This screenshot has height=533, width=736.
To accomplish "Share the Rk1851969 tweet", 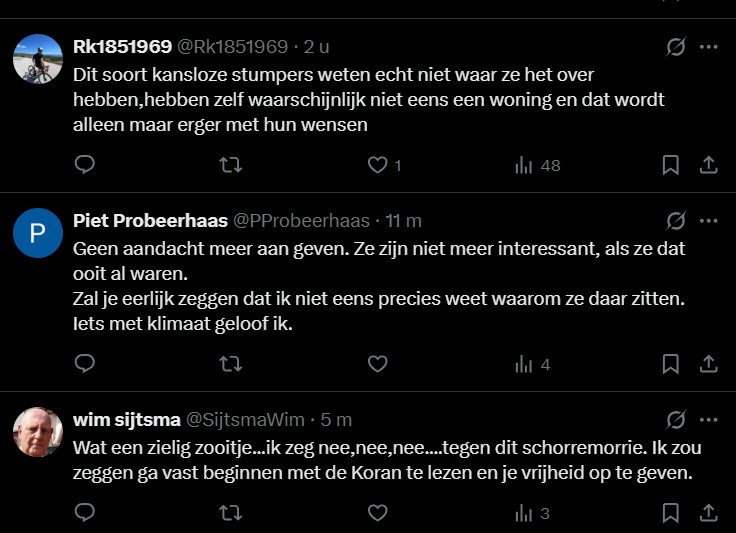I will tap(707, 165).
